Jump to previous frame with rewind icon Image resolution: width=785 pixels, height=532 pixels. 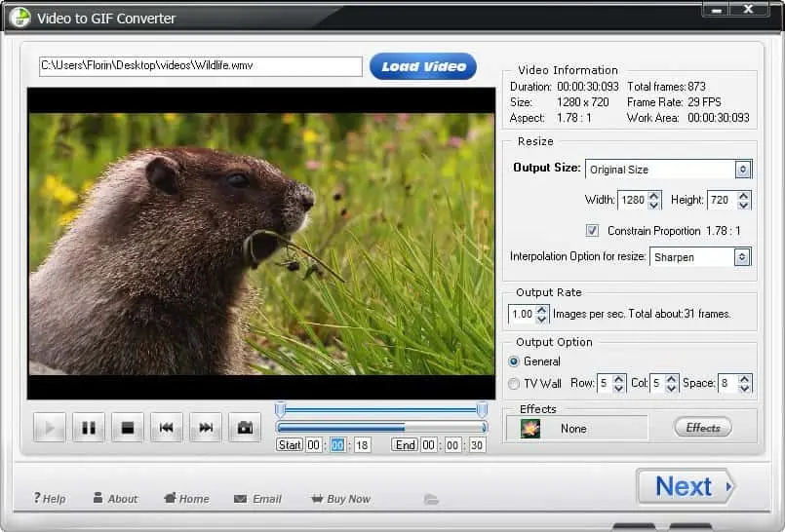(x=167, y=428)
